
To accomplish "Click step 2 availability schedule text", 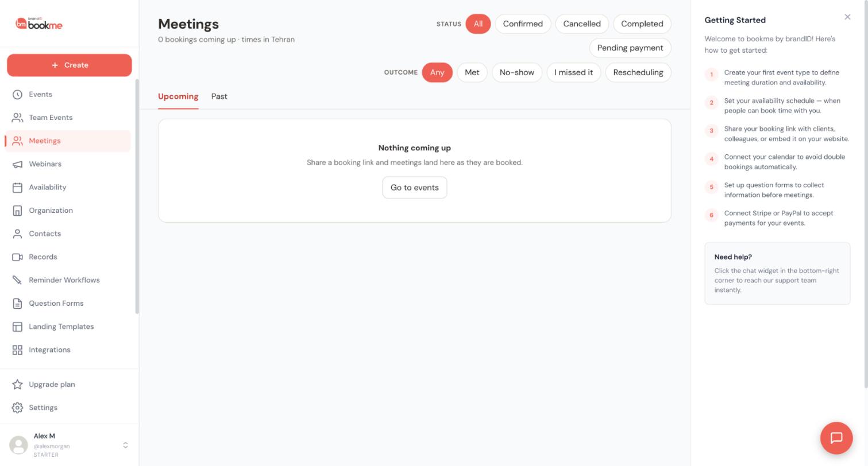I will (x=782, y=106).
